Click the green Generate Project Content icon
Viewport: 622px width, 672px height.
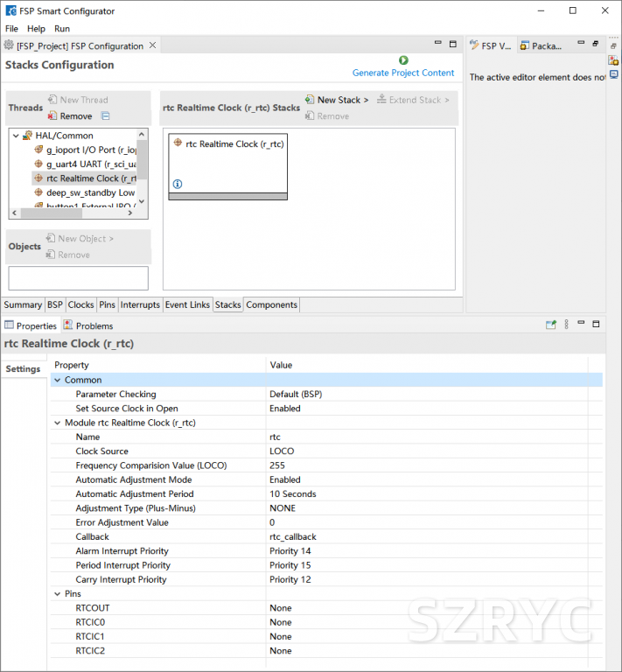(x=403, y=60)
